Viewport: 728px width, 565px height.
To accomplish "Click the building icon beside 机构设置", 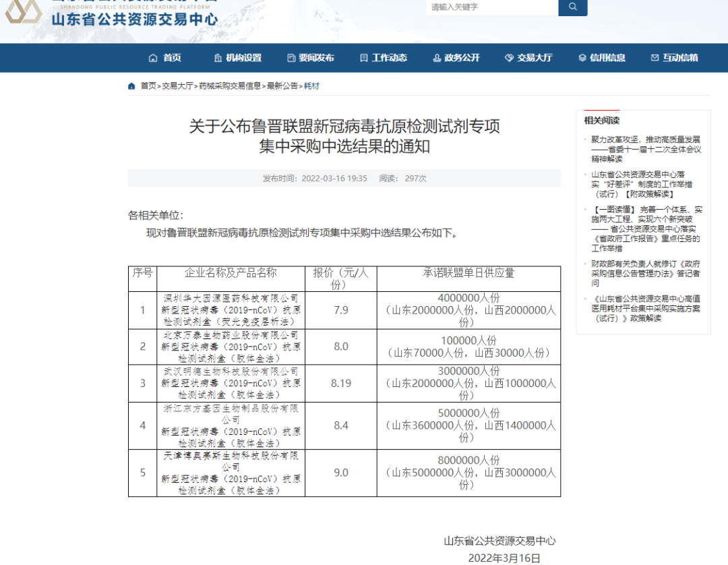I will [218, 58].
